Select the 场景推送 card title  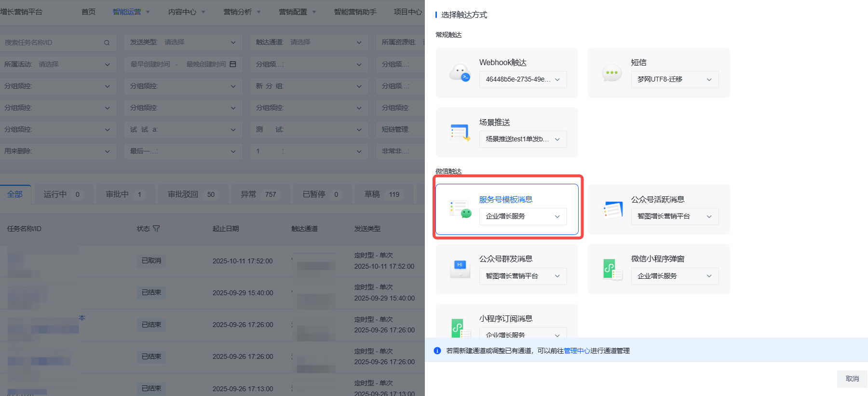(x=495, y=123)
